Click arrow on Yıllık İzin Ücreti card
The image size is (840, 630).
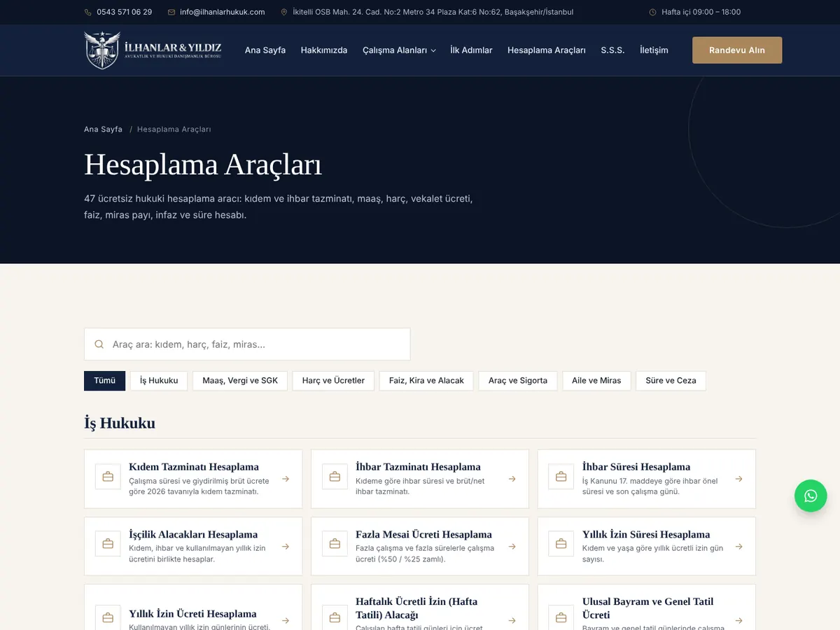click(286, 620)
